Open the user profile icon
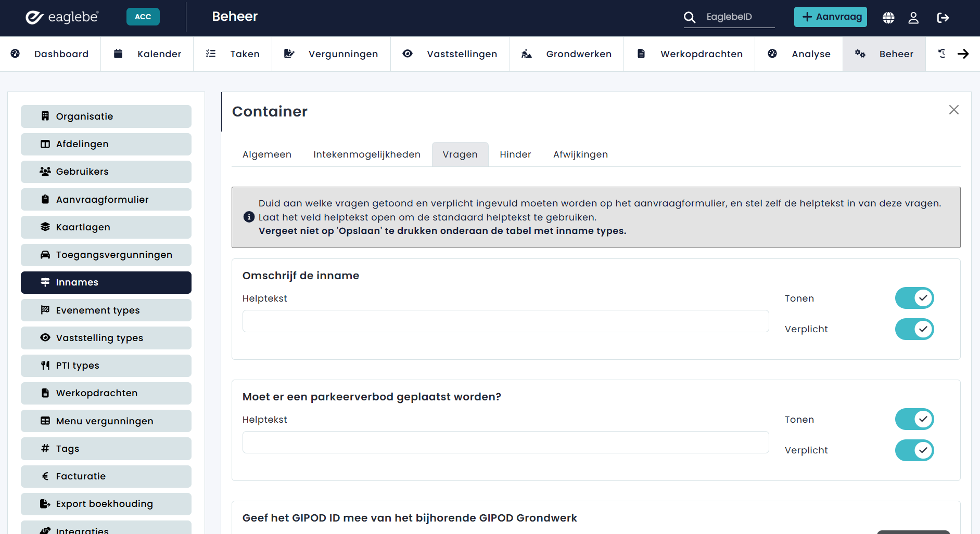Image resolution: width=980 pixels, height=534 pixels. point(913,18)
